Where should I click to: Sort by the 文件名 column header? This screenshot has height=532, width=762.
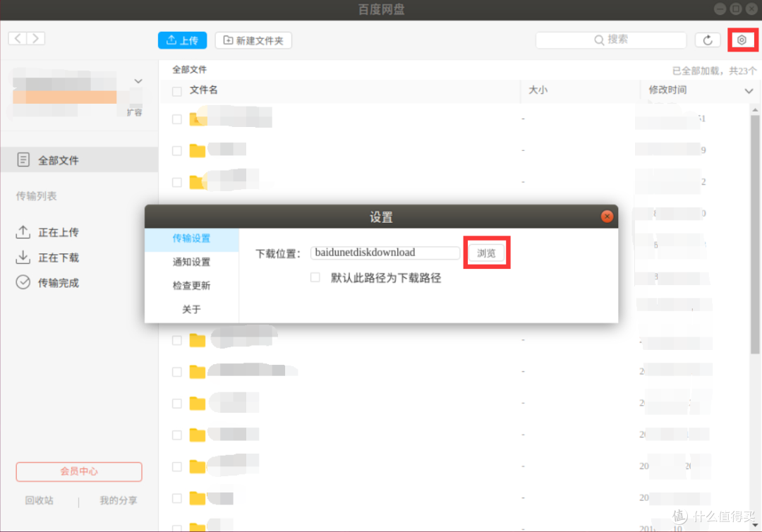204,90
